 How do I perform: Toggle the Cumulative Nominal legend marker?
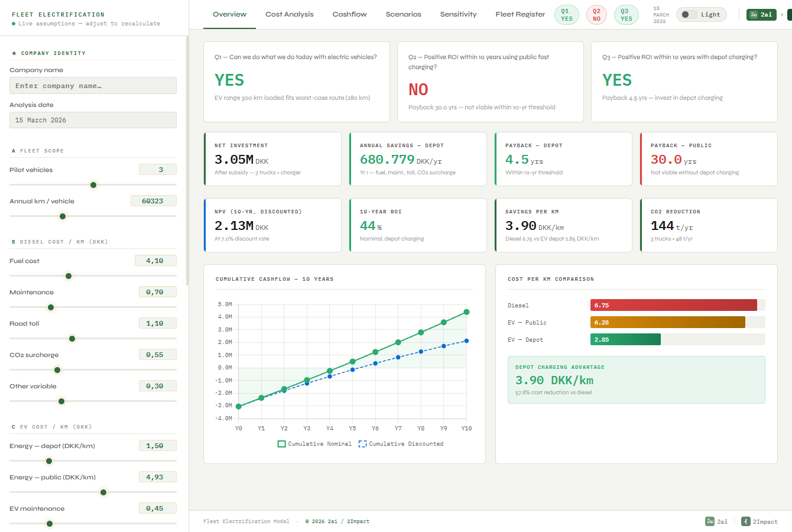click(281, 444)
